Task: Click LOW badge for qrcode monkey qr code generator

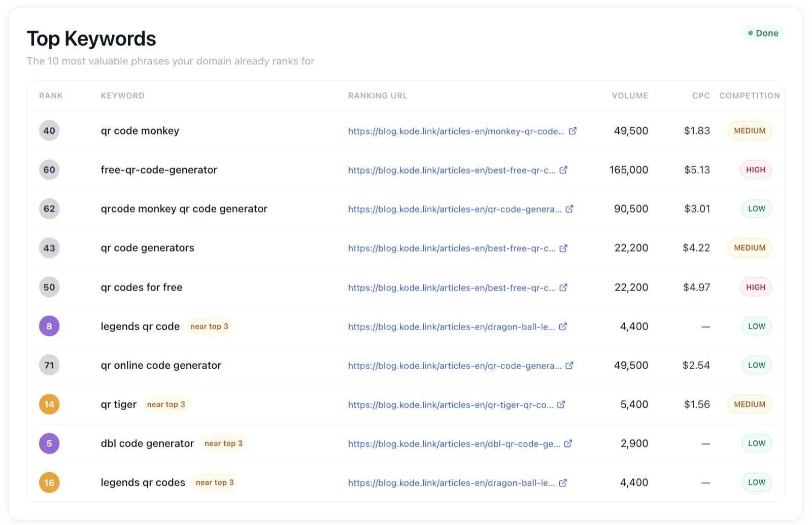Action: point(757,209)
